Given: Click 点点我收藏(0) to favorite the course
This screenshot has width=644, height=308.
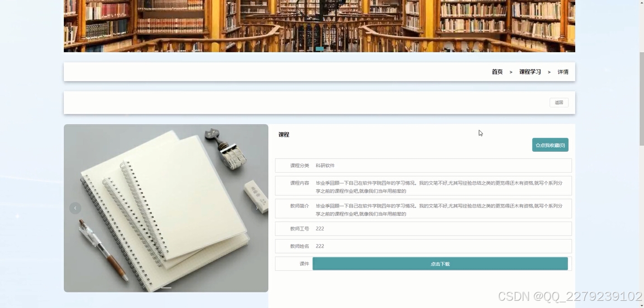Looking at the screenshot, I should coord(550,145).
